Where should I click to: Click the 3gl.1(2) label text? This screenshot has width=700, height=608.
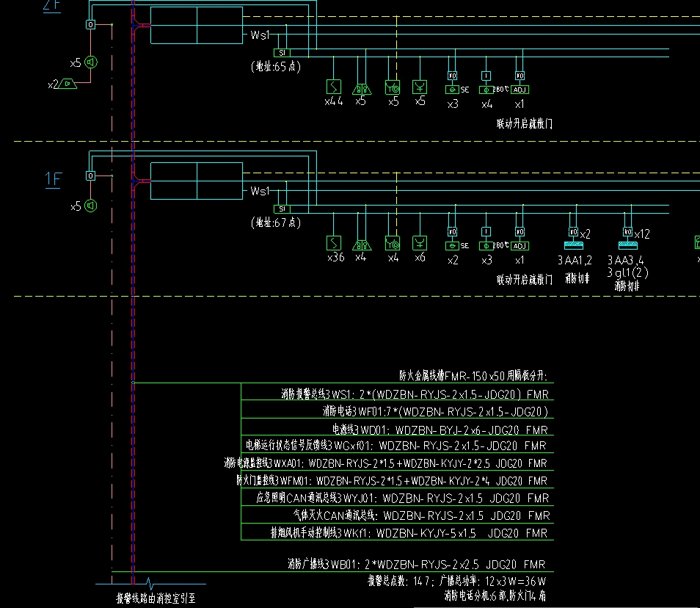click(x=627, y=272)
